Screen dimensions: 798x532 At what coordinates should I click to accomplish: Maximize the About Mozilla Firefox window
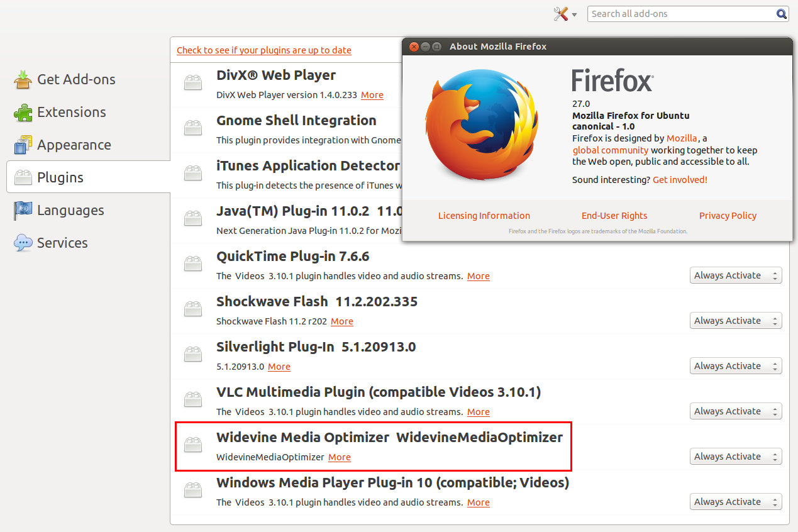pos(436,47)
